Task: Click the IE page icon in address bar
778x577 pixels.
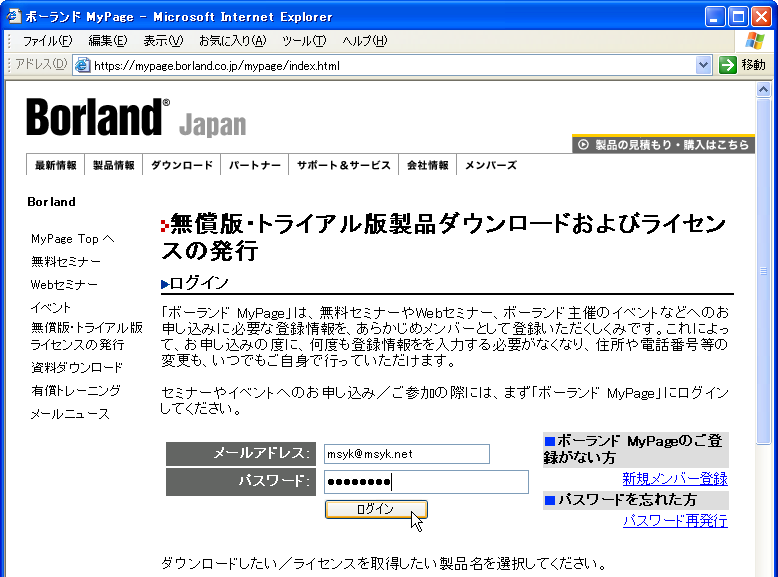Action: click(83, 66)
